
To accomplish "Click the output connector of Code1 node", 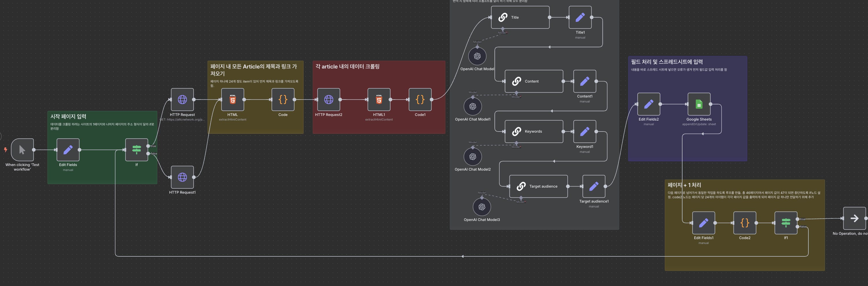I will tap(432, 100).
